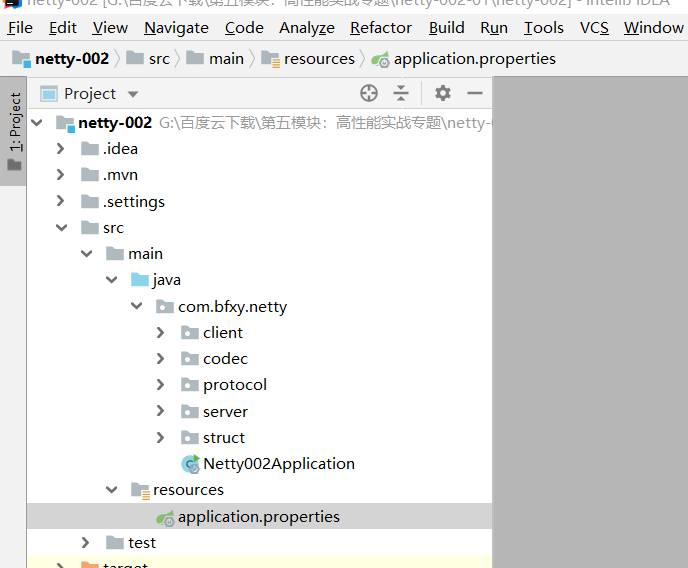Expand the test folder
This screenshot has height=568, width=688.
point(86,543)
